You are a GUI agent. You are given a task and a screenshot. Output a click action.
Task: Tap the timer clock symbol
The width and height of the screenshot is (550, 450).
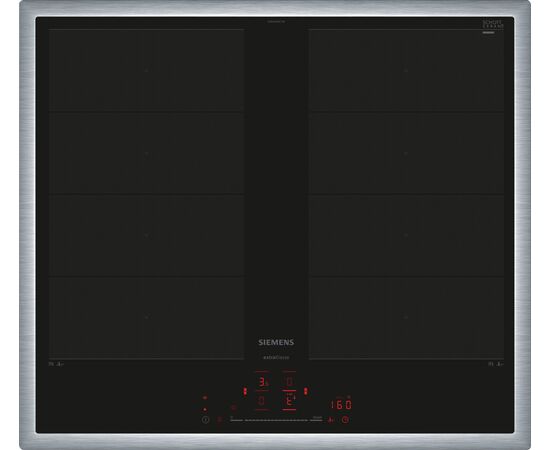tap(346, 419)
